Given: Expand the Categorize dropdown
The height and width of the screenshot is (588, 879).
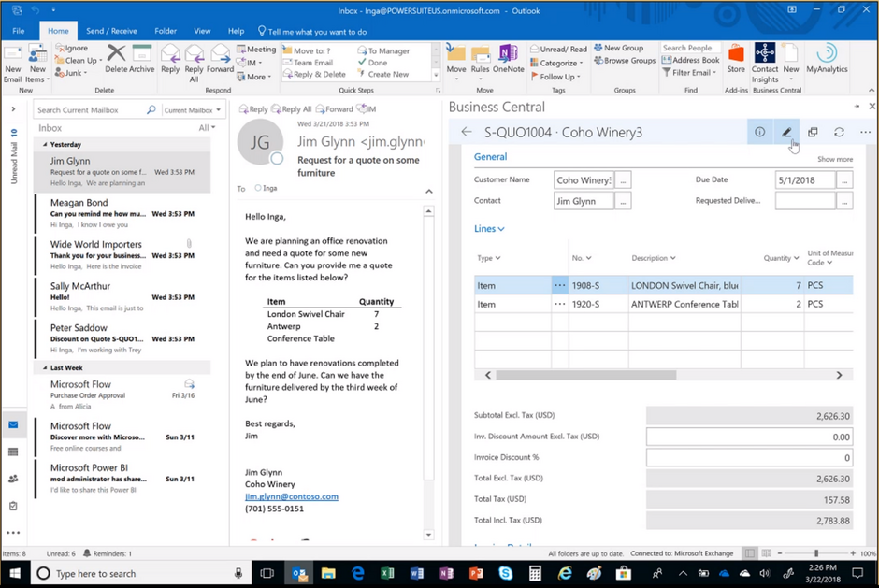Looking at the screenshot, I should [556, 63].
